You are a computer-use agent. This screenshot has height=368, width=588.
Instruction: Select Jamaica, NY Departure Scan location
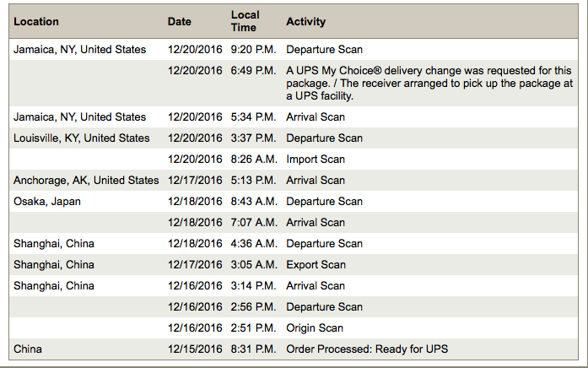[79, 50]
